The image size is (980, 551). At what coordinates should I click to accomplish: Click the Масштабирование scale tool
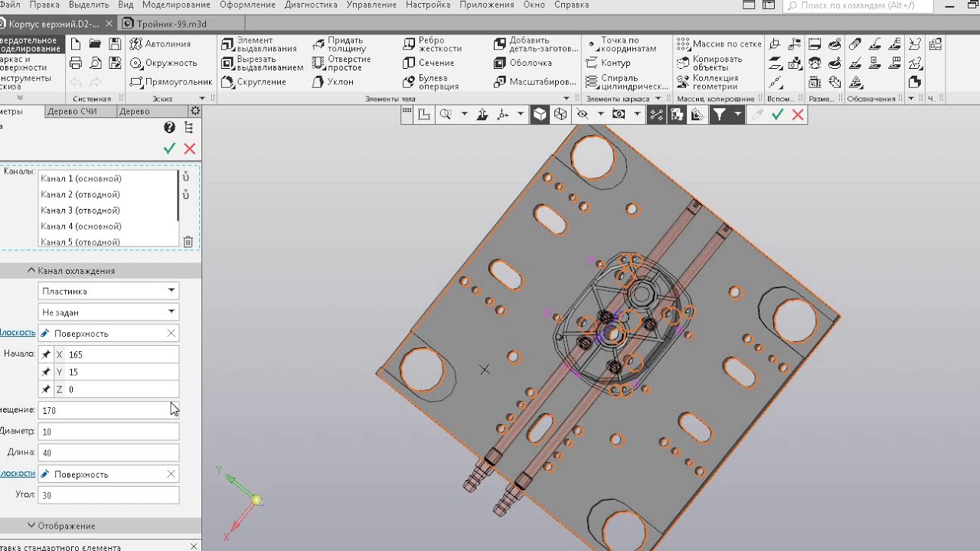(535, 82)
